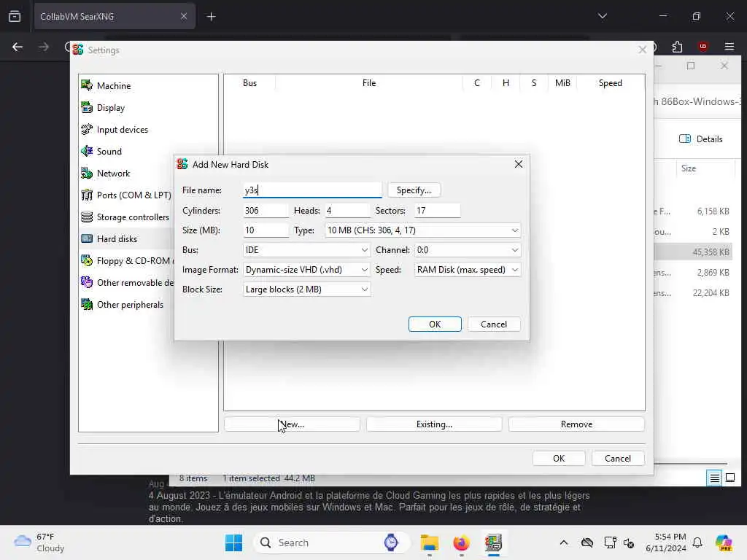Switch Explorer to large thumbnails view
The width and height of the screenshot is (747, 560).
pos(729,478)
